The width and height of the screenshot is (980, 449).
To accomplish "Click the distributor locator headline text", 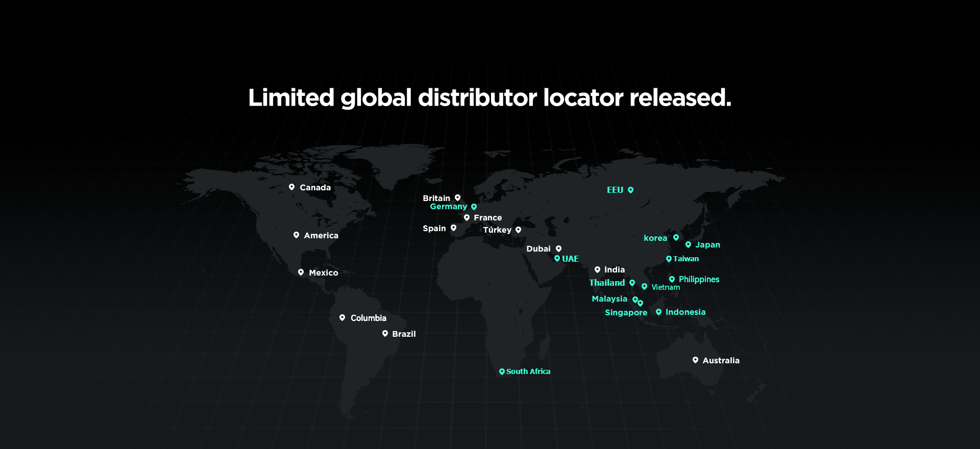I will (489, 97).
